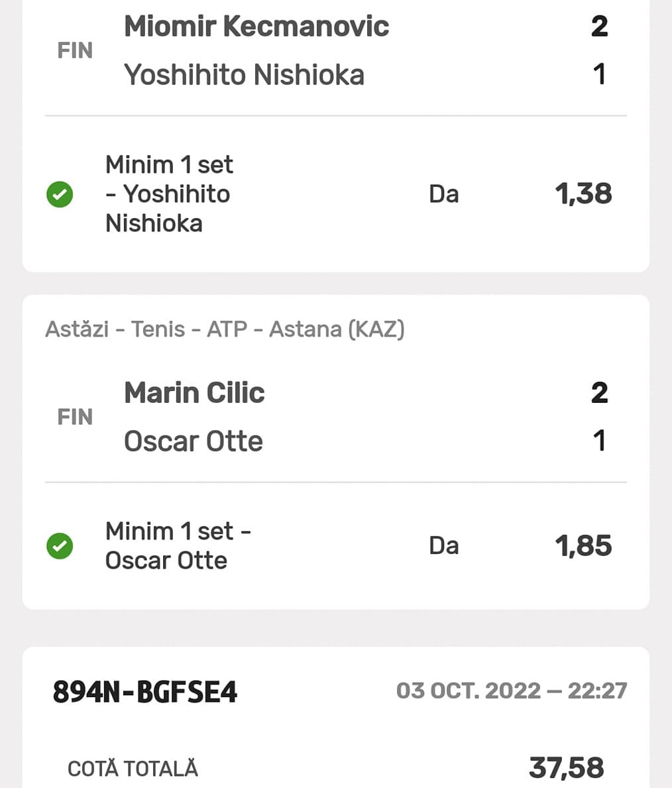Viewport: 672px width, 788px height.
Task: Tap total odds value 37,58
Action: click(566, 768)
